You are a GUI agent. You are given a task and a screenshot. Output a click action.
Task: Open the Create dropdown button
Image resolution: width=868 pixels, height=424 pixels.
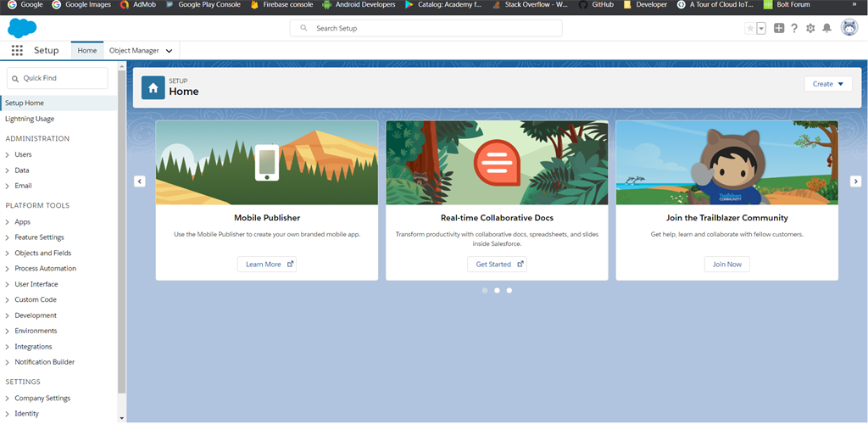point(828,84)
